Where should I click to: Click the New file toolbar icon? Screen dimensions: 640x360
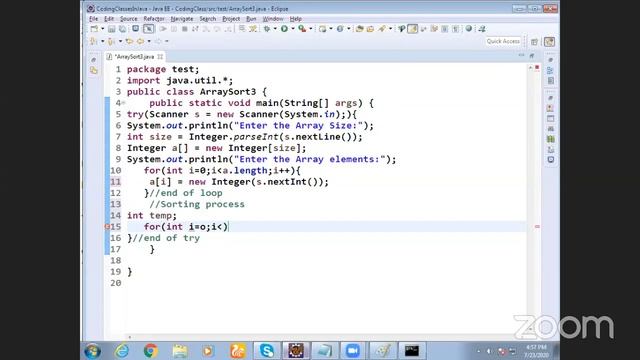pyautogui.click(x=94, y=29)
